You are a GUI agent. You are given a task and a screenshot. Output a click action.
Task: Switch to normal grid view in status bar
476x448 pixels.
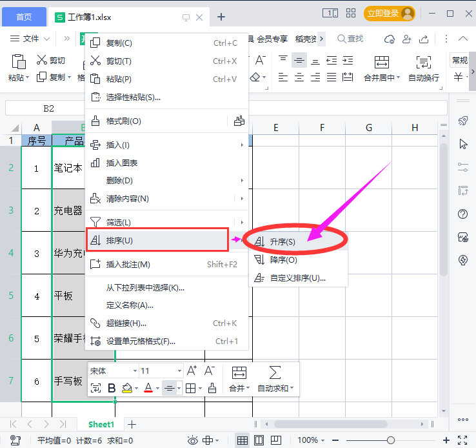pos(242,440)
